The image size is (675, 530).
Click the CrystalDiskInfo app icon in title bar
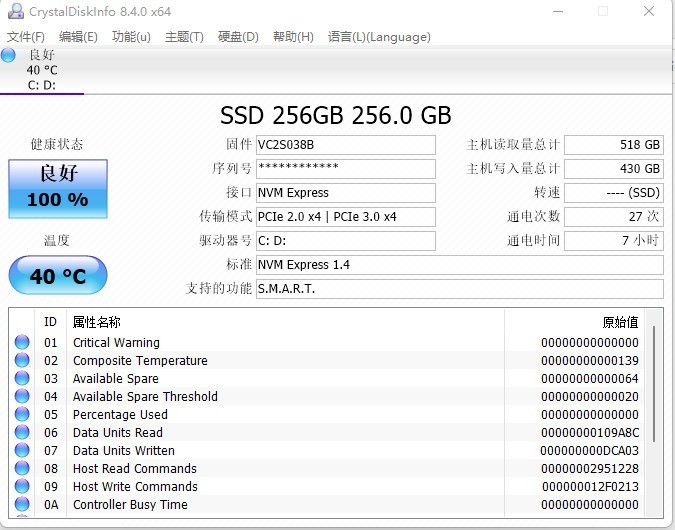[15, 11]
